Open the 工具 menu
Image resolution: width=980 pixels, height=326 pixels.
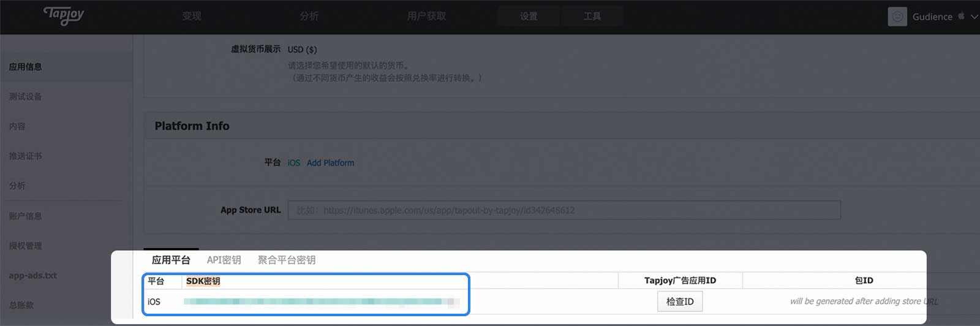592,16
